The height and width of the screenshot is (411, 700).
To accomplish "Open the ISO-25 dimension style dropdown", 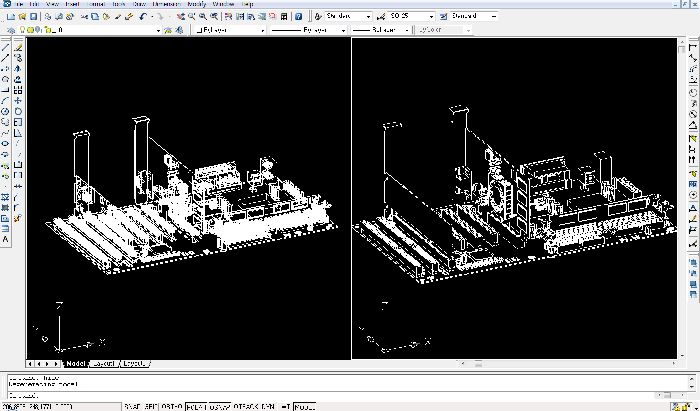I will point(411,17).
